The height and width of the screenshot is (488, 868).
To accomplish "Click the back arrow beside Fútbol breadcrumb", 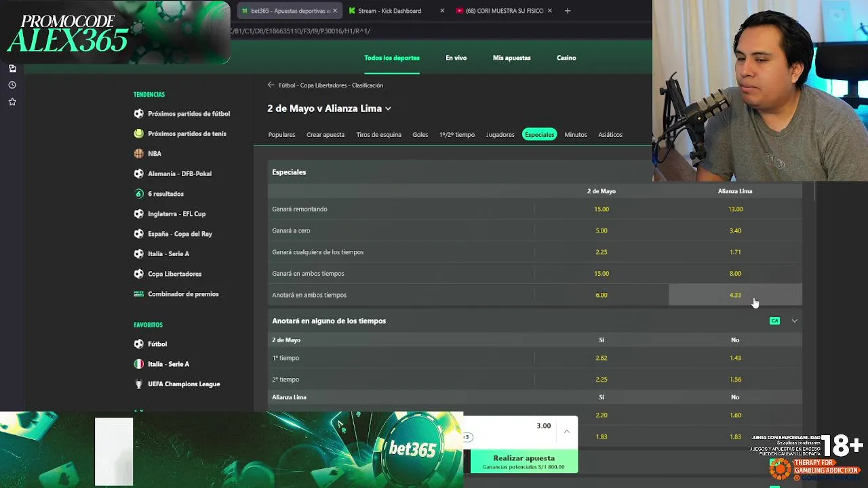I will [x=271, y=85].
